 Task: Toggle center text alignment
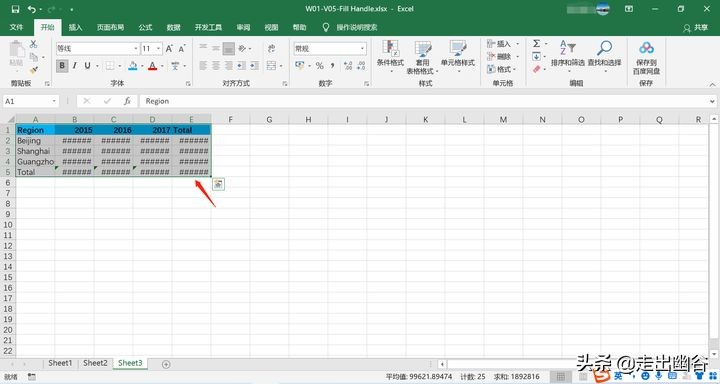coord(216,66)
